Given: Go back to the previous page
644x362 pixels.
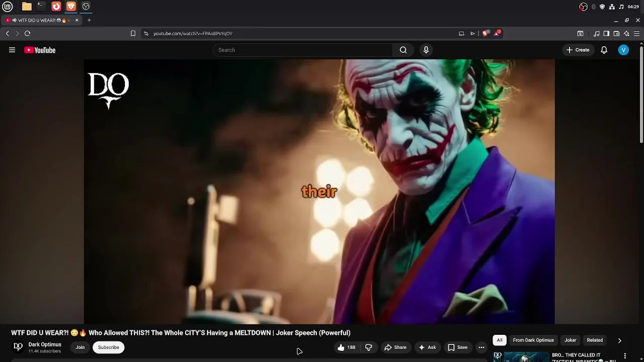Looking at the screenshot, I should [x=8, y=33].
